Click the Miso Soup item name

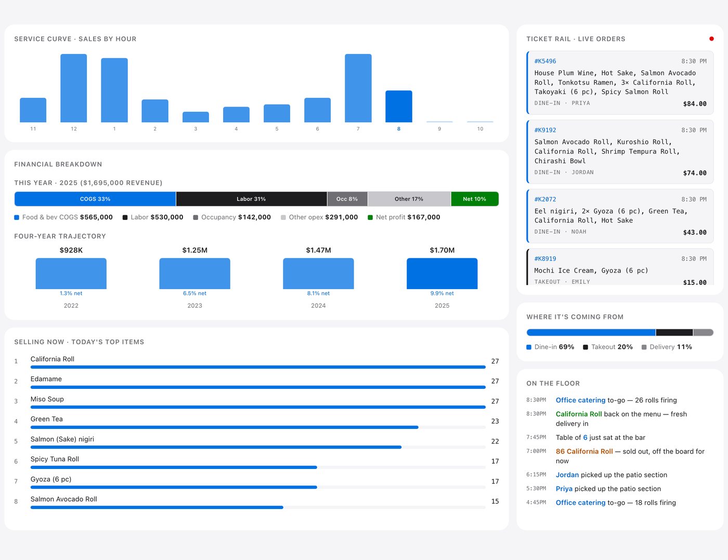47,399
